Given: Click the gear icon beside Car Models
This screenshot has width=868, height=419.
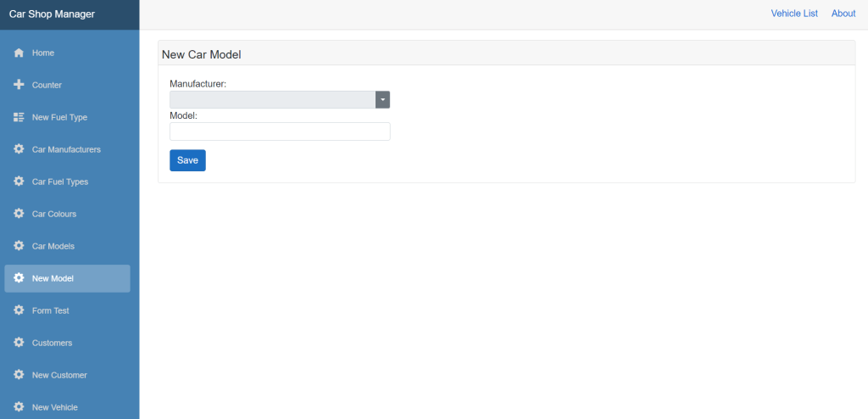Looking at the screenshot, I should (x=19, y=246).
